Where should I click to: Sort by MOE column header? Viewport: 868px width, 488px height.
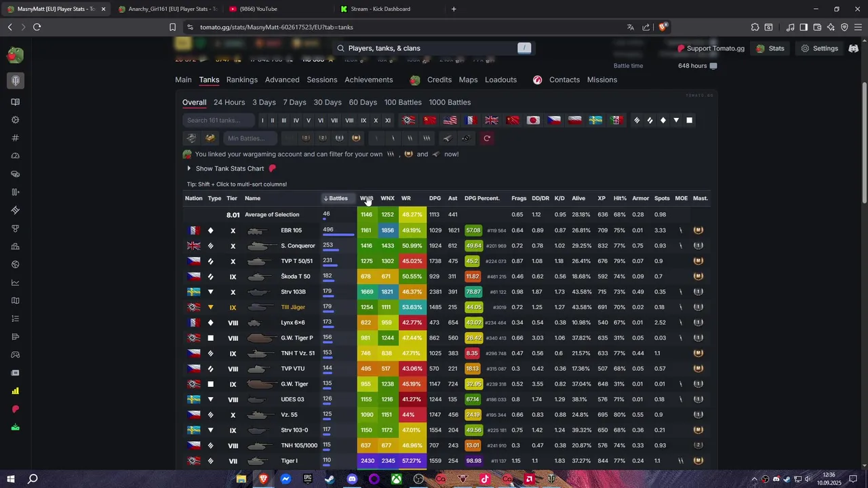pyautogui.click(x=682, y=199)
